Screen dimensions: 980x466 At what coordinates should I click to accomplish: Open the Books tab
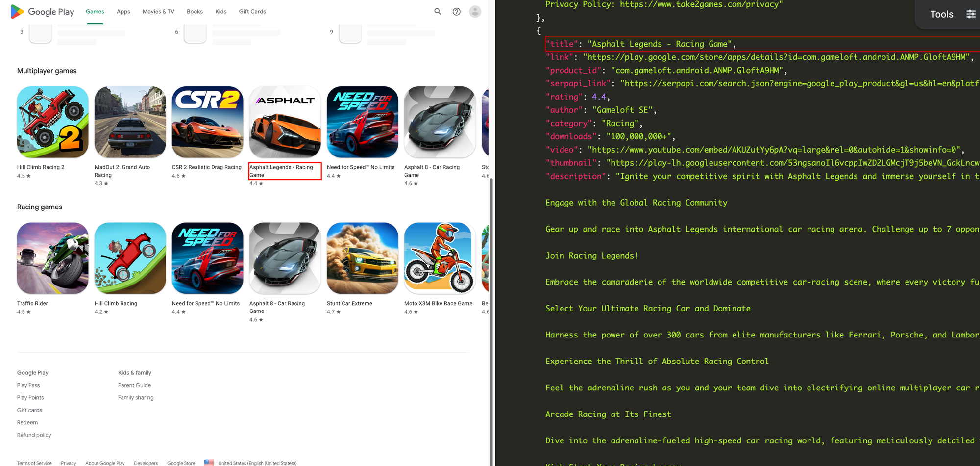click(195, 11)
